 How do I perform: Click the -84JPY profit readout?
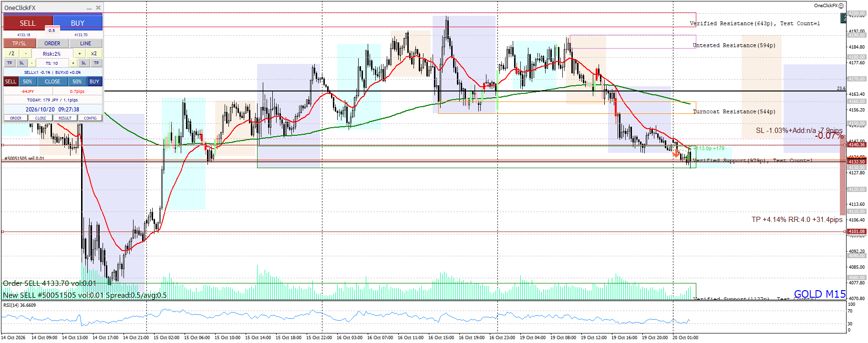[x=27, y=91]
